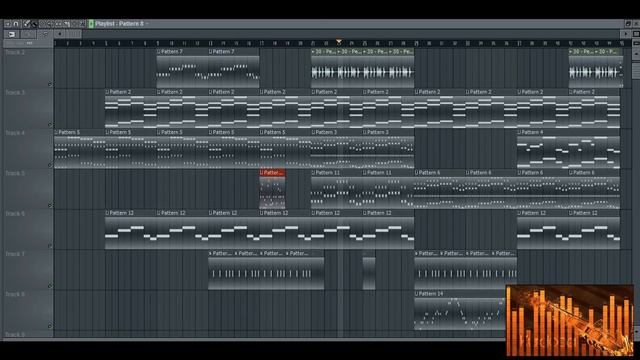
Task: Select the Track 6 label
Action: coord(15,213)
